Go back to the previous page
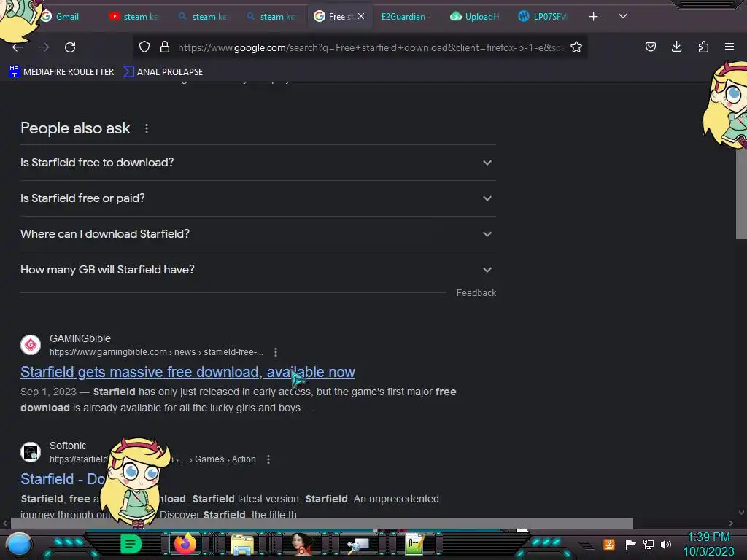This screenshot has width=747, height=560. click(18, 47)
